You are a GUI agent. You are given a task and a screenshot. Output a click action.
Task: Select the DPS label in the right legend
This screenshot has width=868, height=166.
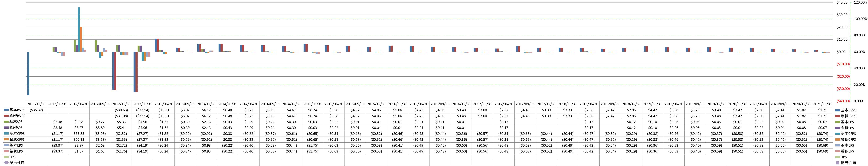[x=843, y=157]
